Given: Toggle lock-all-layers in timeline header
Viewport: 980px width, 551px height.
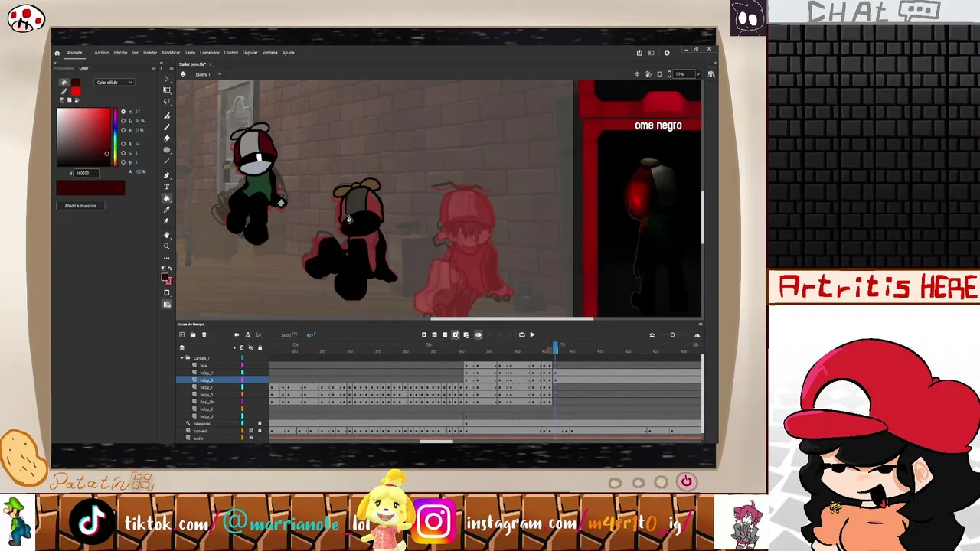Looking at the screenshot, I should [x=260, y=348].
